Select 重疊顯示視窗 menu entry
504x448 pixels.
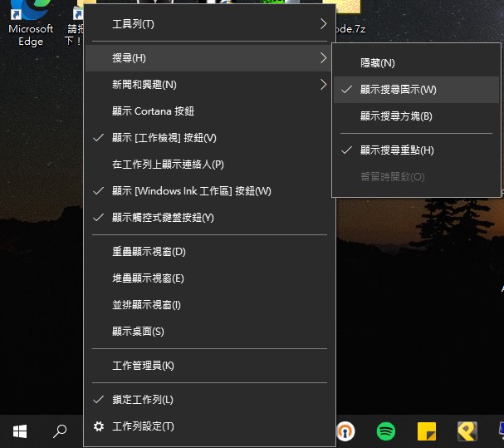pos(149,251)
